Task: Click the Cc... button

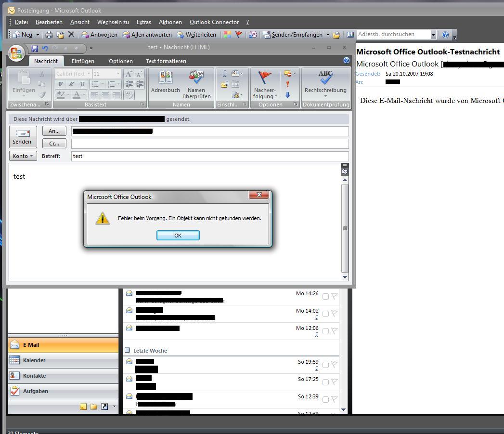Action: point(54,144)
